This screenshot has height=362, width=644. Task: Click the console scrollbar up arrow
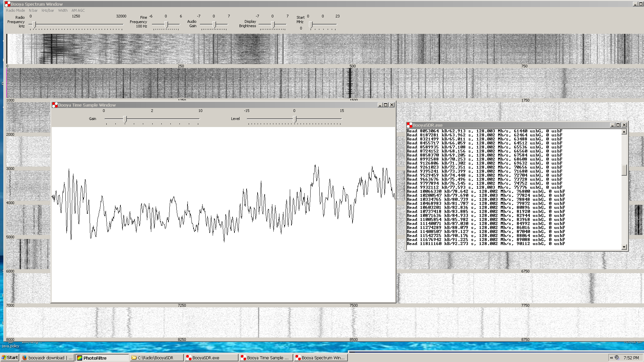coord(624,132)
